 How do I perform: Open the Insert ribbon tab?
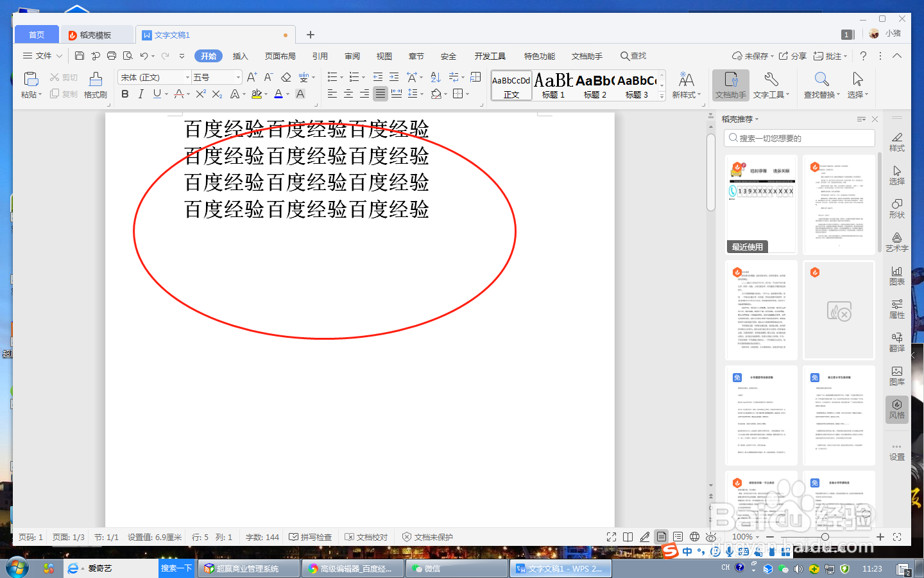click(240, 56)
